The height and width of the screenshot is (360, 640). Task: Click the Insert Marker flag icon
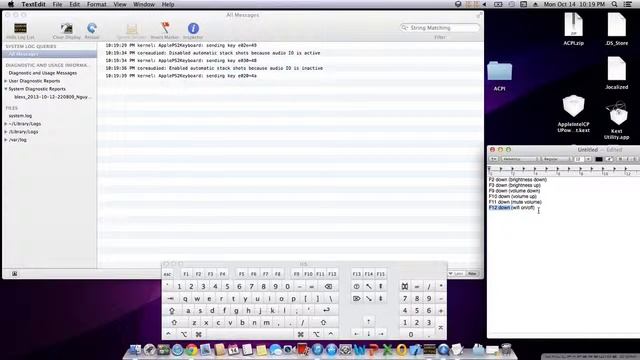(165, 28)
